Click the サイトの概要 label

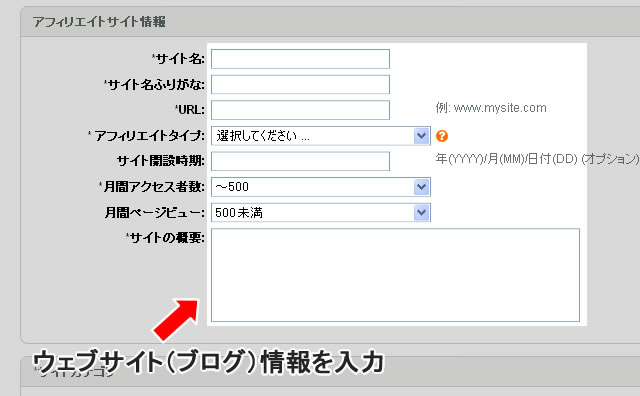(x=165, y=238)
